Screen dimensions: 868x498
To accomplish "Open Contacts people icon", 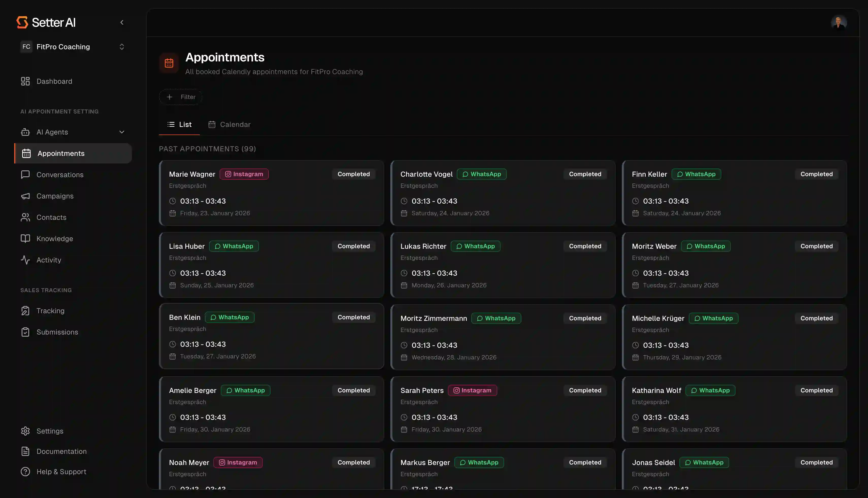I will tap(25, 218).
